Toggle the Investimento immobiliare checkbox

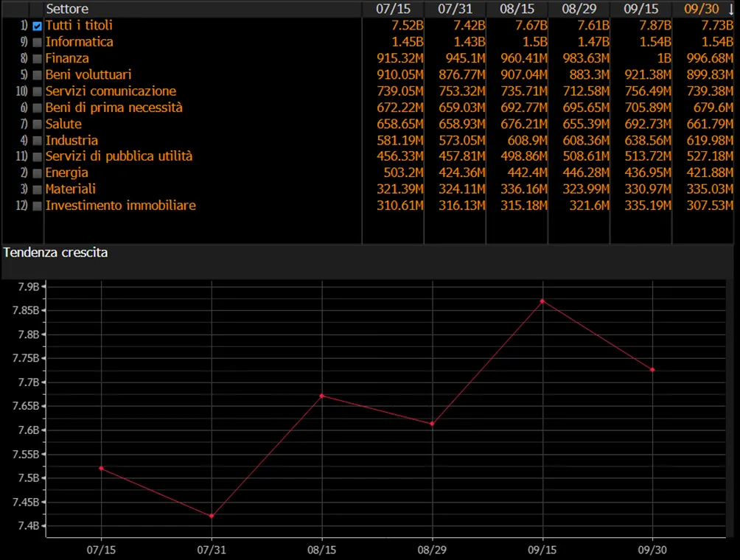[38, 206]
